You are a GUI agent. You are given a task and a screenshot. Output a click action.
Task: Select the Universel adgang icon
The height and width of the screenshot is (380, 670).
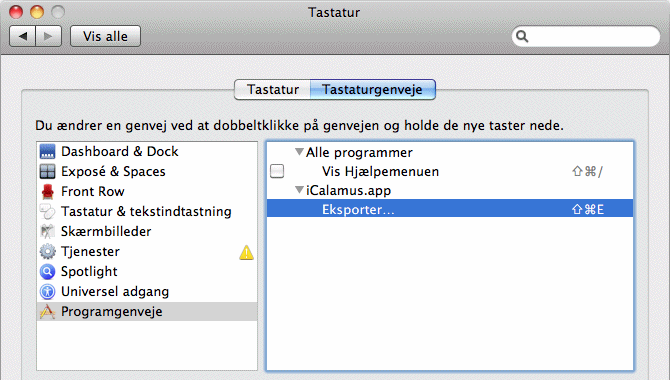pyautogui.click(x=47, y=292)
